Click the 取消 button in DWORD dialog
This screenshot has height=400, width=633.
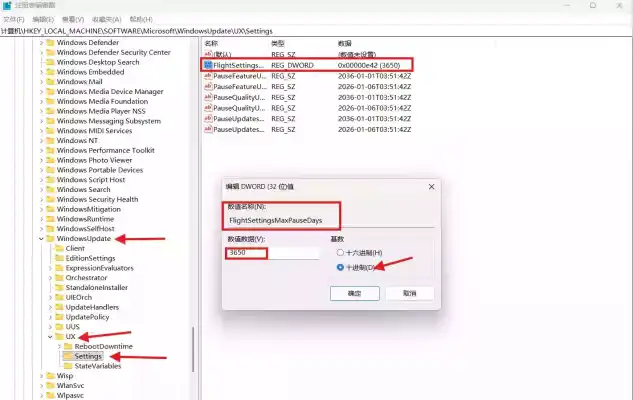409,293
